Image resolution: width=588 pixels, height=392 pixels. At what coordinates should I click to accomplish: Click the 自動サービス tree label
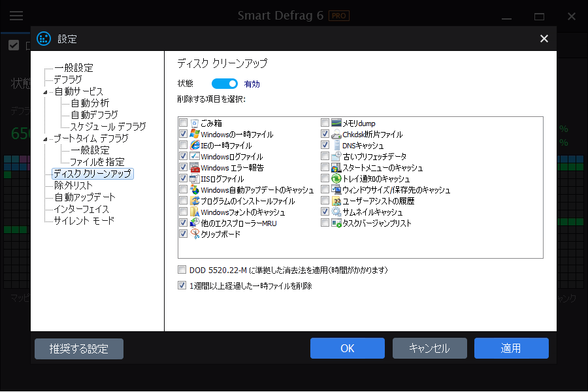(79, 91)
